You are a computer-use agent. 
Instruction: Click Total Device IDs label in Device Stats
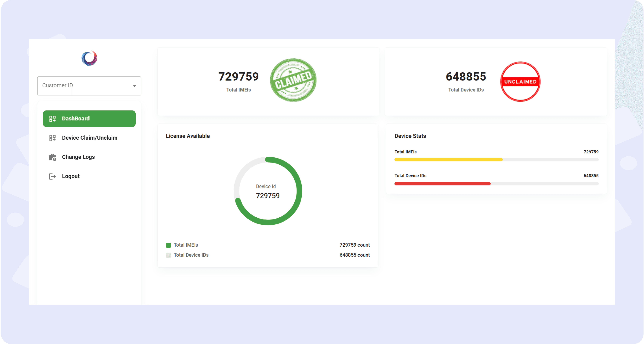[410, 176]
